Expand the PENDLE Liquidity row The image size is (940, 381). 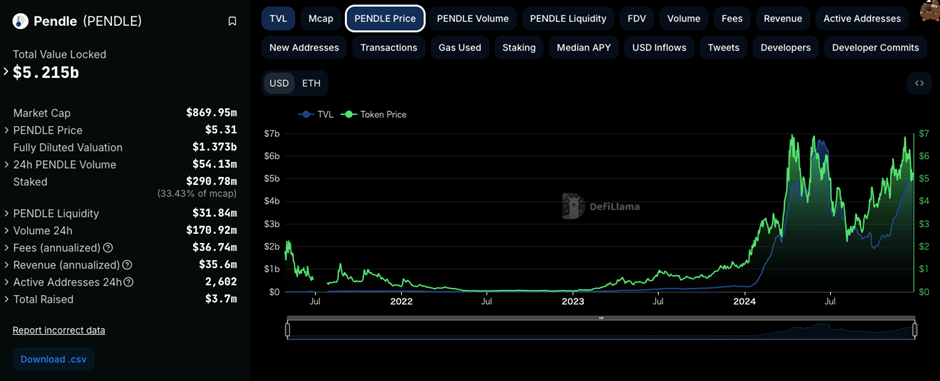(x=6, y=213)
